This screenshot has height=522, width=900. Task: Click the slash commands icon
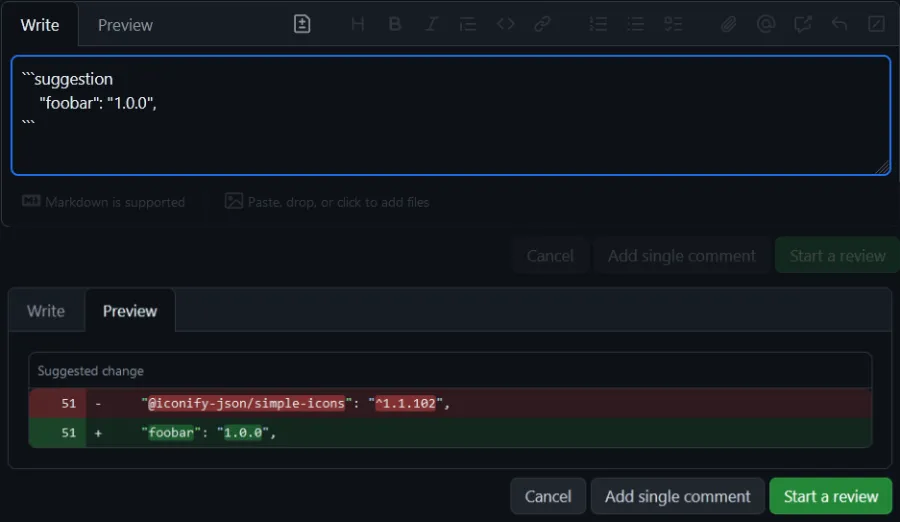(x=876, y=24)
